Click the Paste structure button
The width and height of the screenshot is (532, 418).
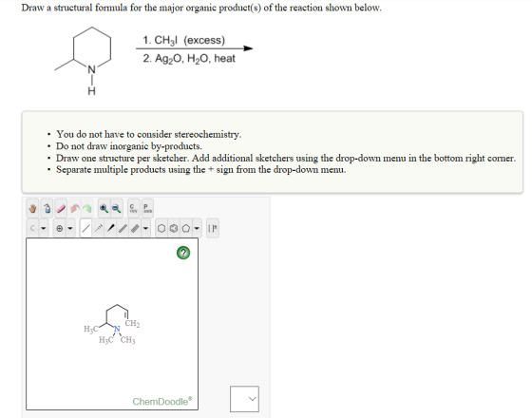click(x=147, y=208)
